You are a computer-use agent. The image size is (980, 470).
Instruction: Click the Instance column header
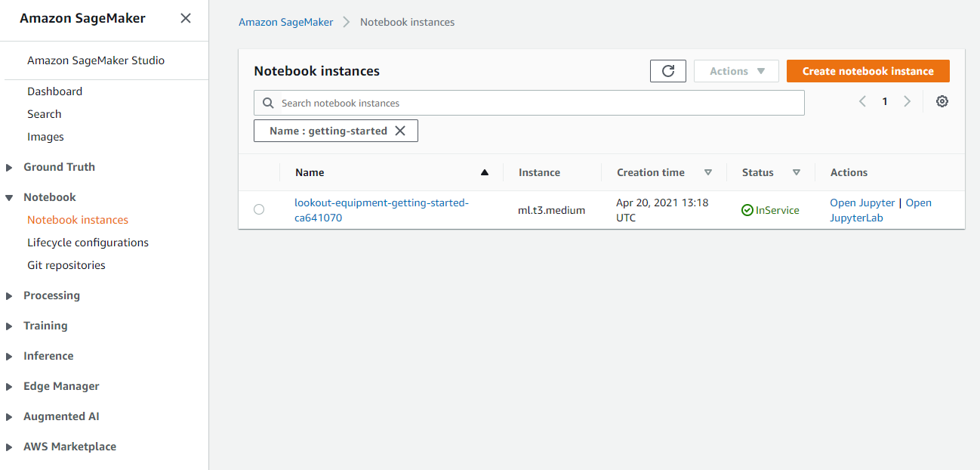pos(539,172)
